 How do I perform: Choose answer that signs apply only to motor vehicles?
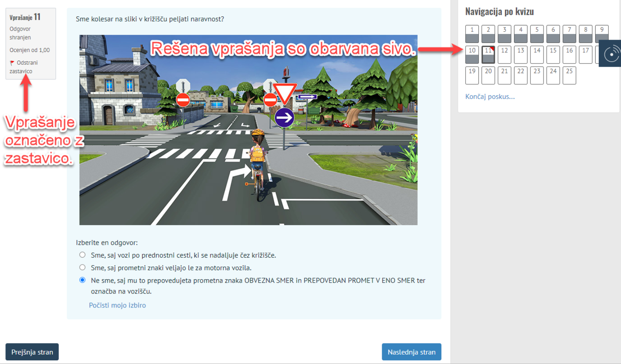pos(82,267)
